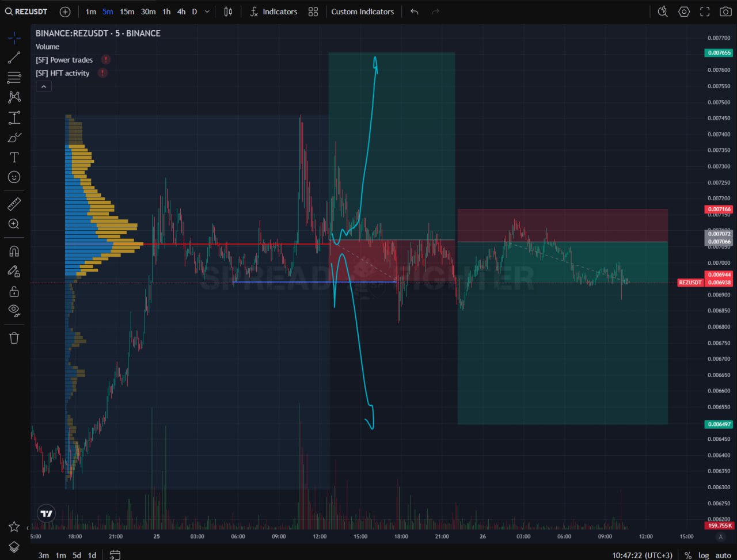Open the interval dropdown arrow beside D
737x560 pixels.
click(x=206, y=11)
